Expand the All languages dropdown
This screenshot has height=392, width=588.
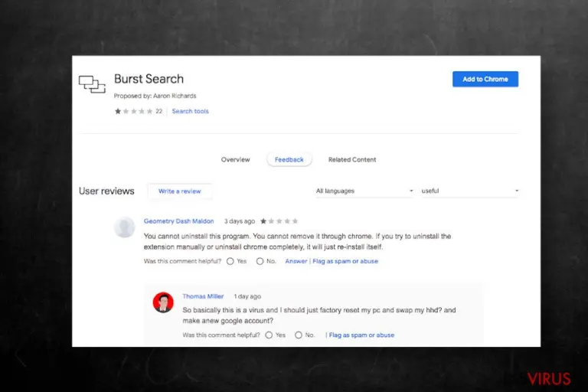pos(364,191)
